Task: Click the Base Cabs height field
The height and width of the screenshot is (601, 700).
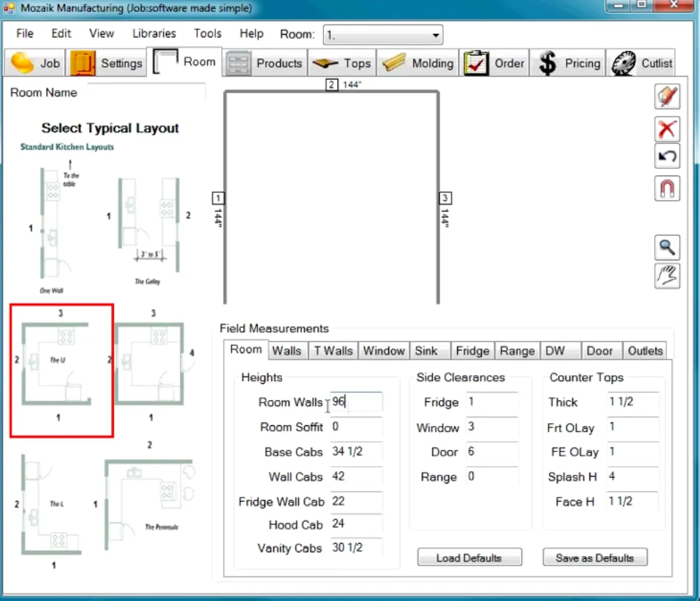Action: [x=356, y=452]
